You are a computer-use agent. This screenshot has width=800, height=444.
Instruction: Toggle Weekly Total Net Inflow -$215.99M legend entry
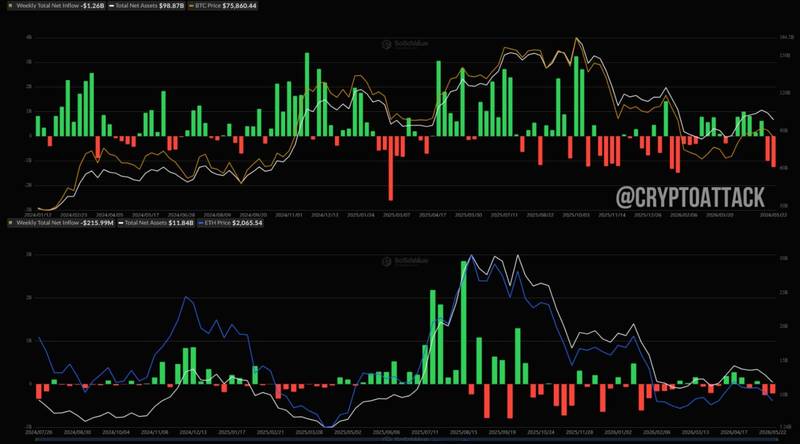point(61,223)
